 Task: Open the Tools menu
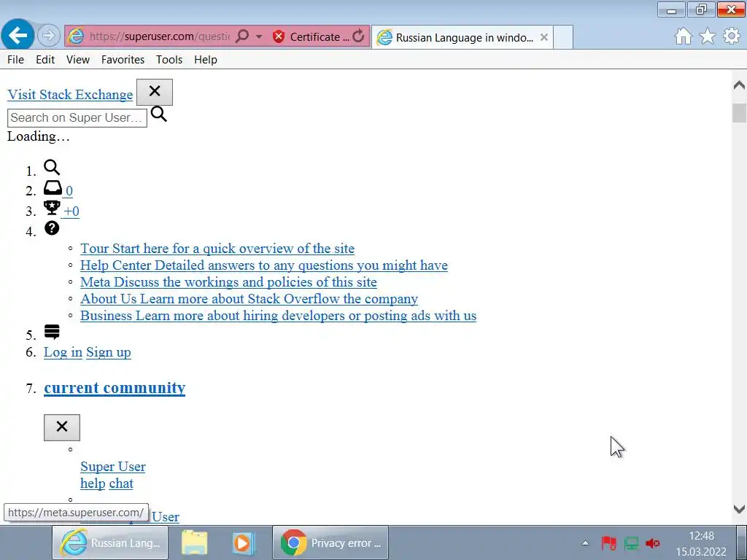(x=169, y=60)
